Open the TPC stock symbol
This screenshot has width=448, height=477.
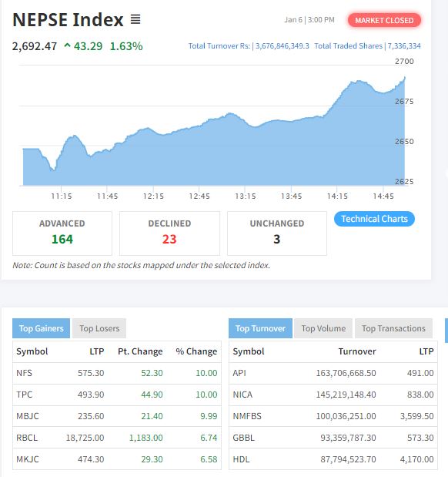[x=25, y=395]
